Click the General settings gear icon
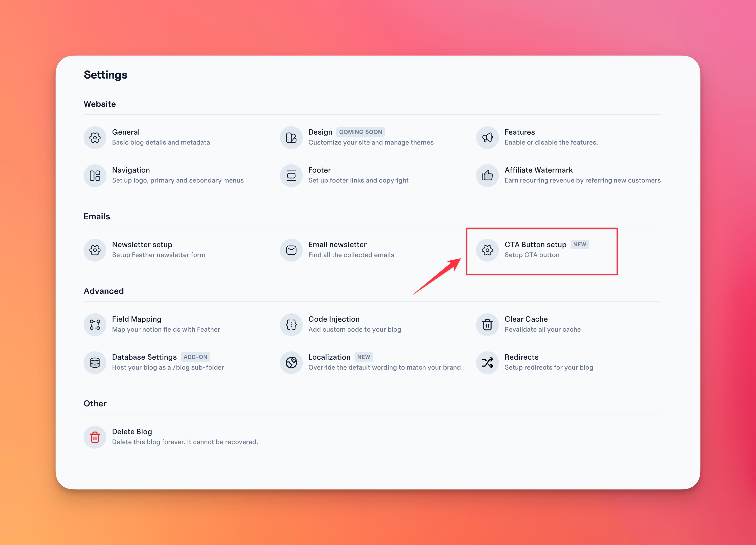Viewport: 756px width, 545px height. [x=95, y=137]
